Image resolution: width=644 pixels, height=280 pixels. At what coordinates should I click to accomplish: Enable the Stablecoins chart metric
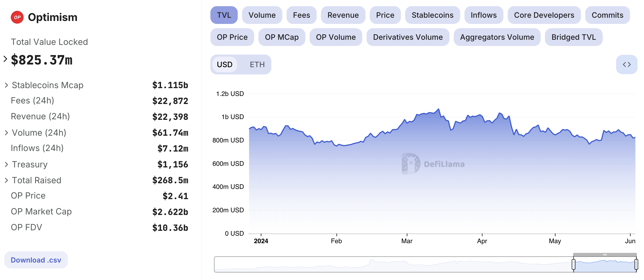[x=432, y=15]
